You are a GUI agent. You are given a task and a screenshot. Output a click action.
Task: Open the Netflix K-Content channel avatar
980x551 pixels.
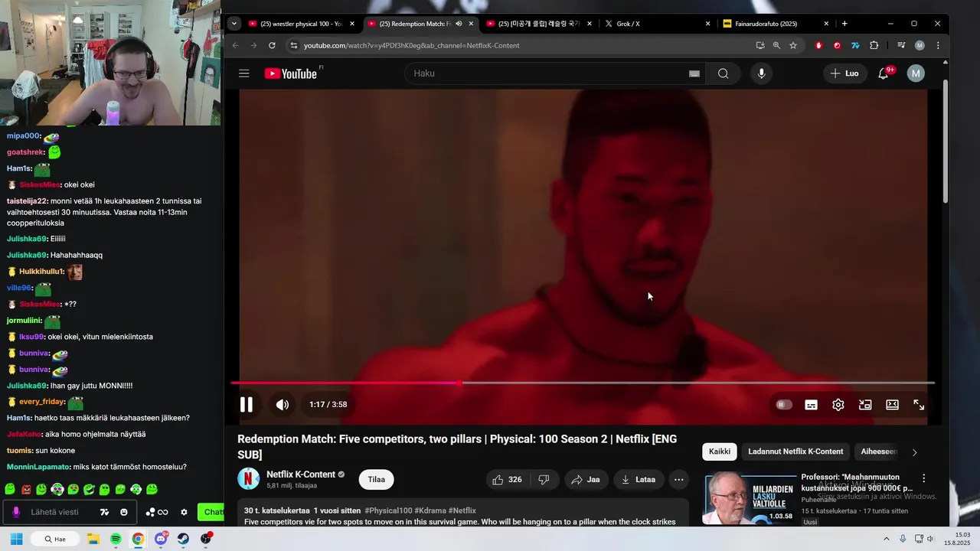249,479
